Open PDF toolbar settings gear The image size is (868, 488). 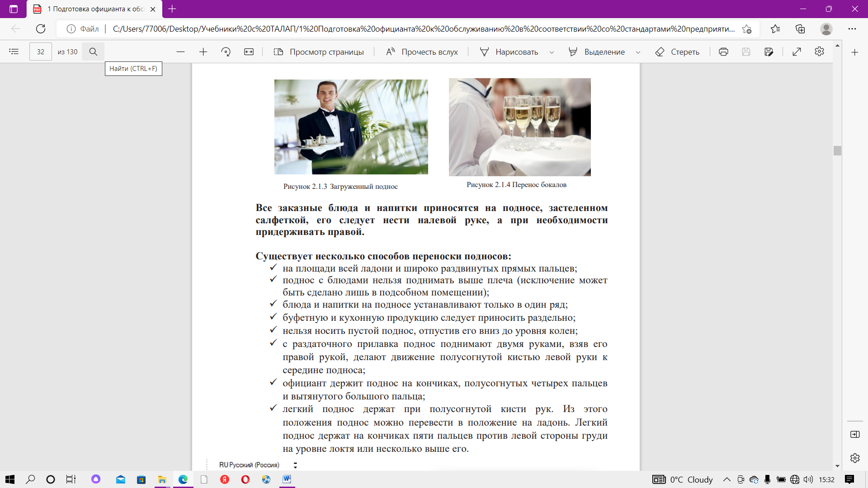click(819, 52)
